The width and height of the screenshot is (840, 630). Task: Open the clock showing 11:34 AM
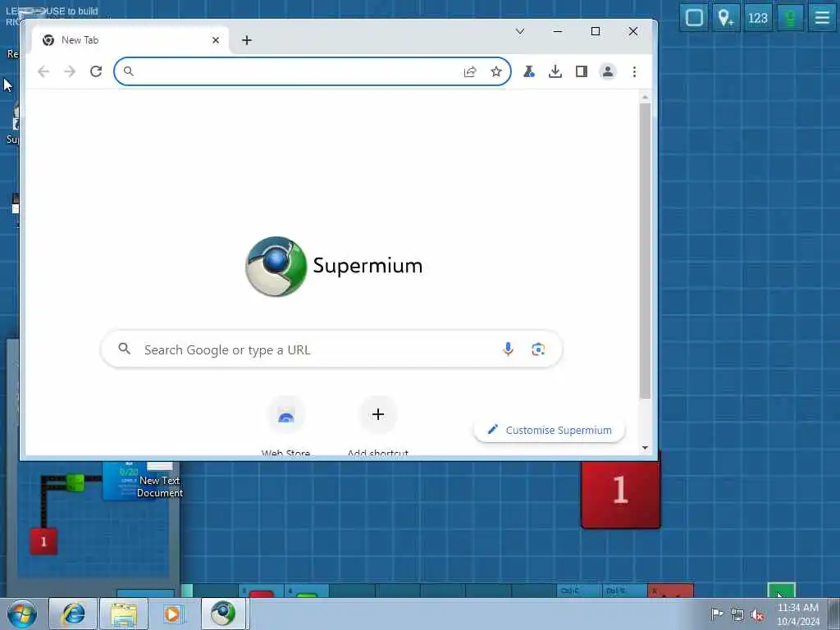(798, 614)
